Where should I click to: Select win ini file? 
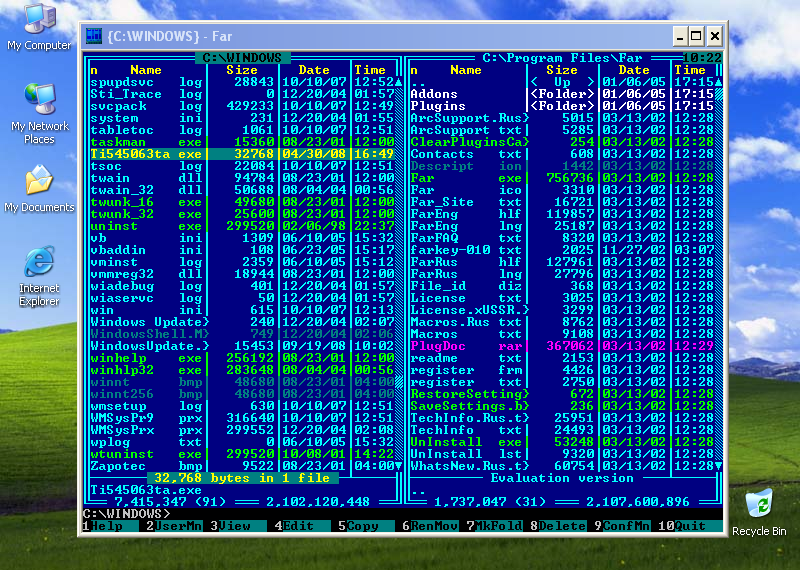pyautogui.click(x=242, y=310)
